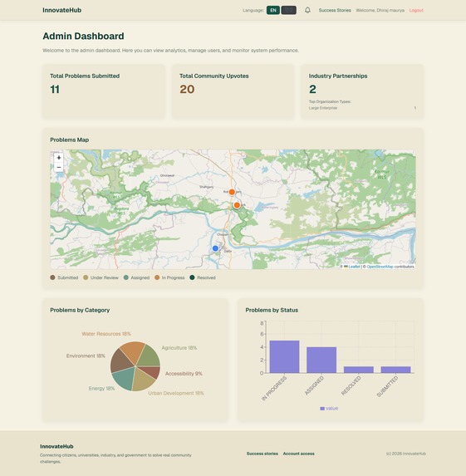
Task: Click the Industry Partnerships value 2
Action: pos(312,89)
